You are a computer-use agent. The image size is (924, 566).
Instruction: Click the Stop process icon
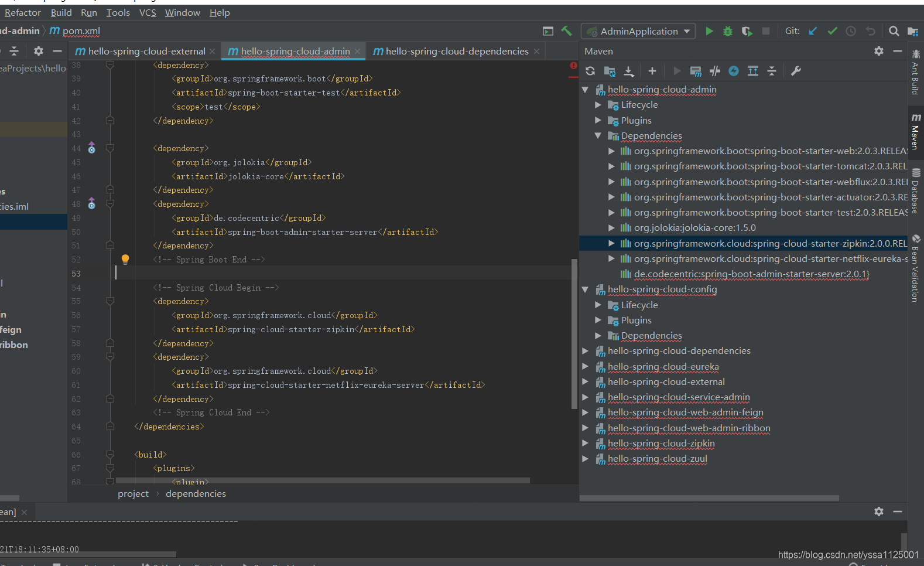click(765, 31)
